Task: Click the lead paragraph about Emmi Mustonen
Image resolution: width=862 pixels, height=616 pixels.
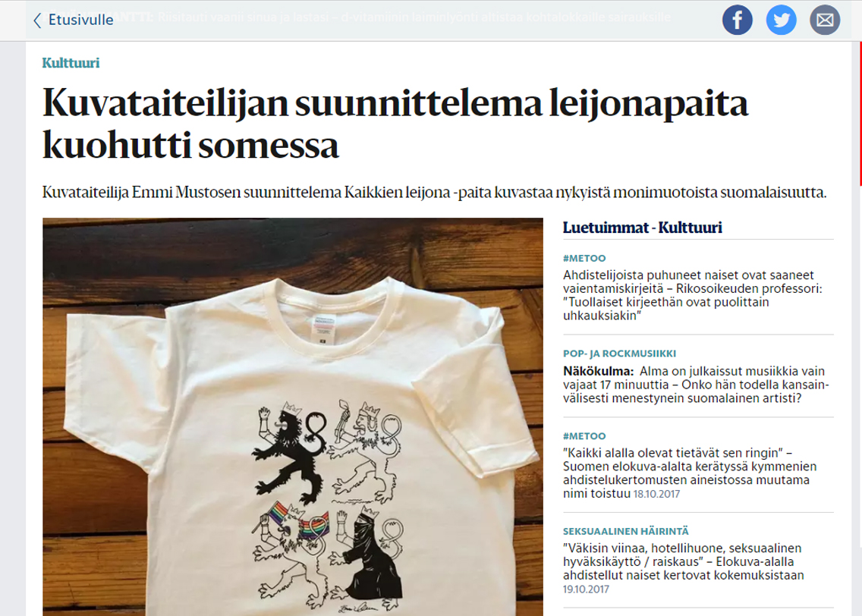Action: pos(434,193)
